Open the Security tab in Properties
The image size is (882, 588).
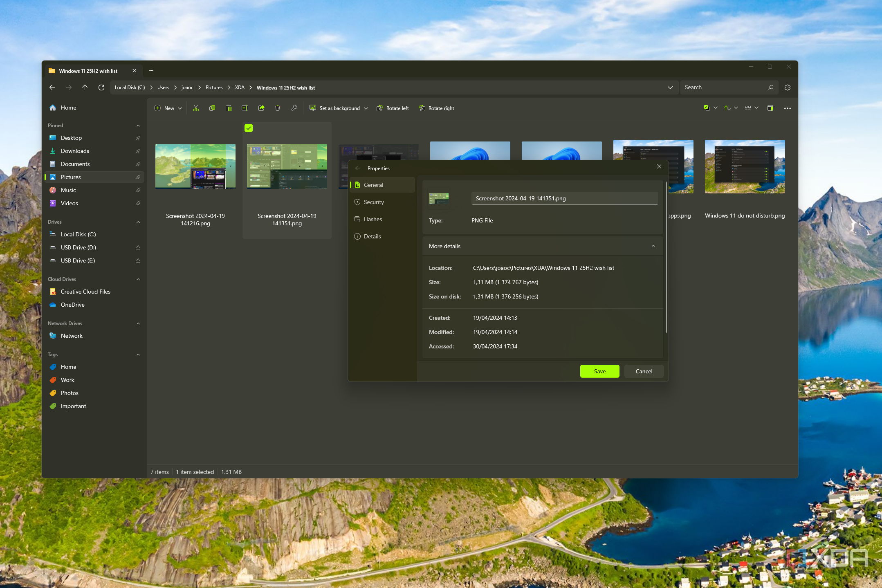(x=373, y=202)
